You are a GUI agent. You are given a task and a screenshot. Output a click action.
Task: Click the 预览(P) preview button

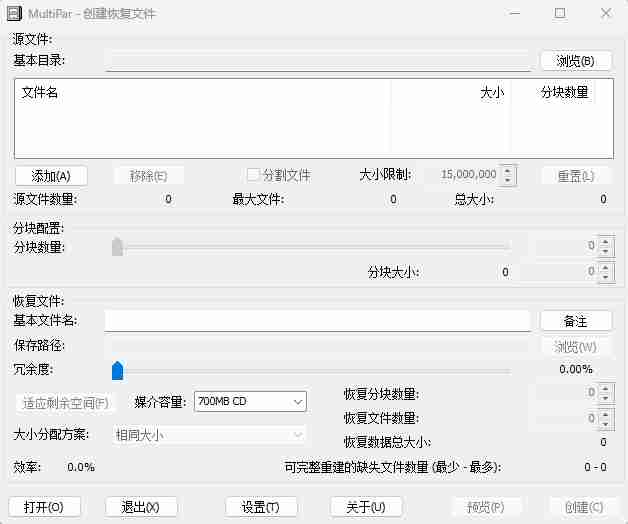[x=486, y=507]
